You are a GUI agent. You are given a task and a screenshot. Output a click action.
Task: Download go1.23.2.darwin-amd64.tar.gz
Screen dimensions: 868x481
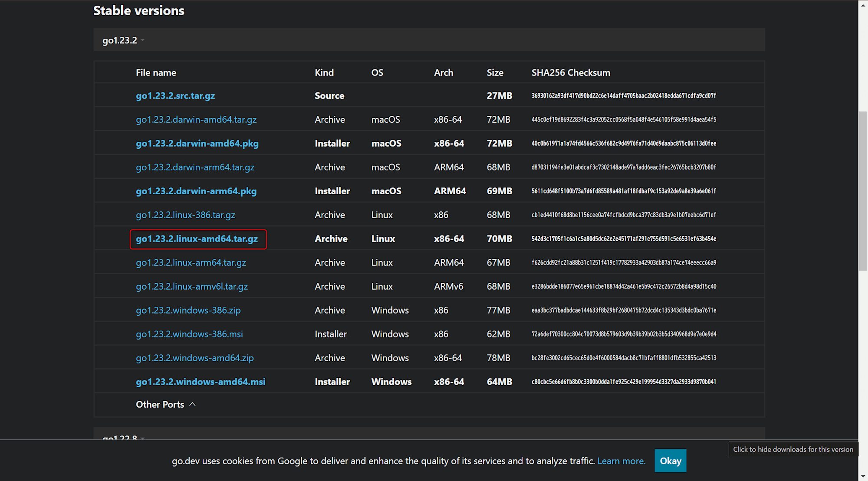click(x=196, y=120)
